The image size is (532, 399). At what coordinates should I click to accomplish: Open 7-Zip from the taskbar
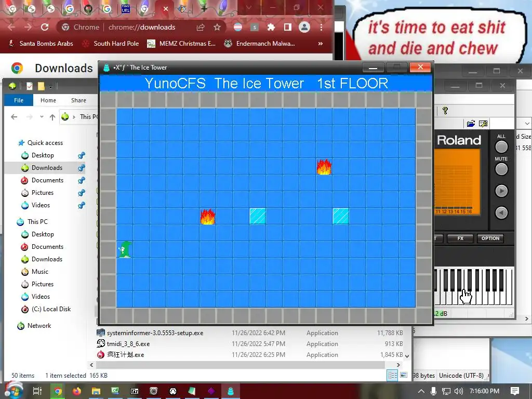tap(135, 391)
